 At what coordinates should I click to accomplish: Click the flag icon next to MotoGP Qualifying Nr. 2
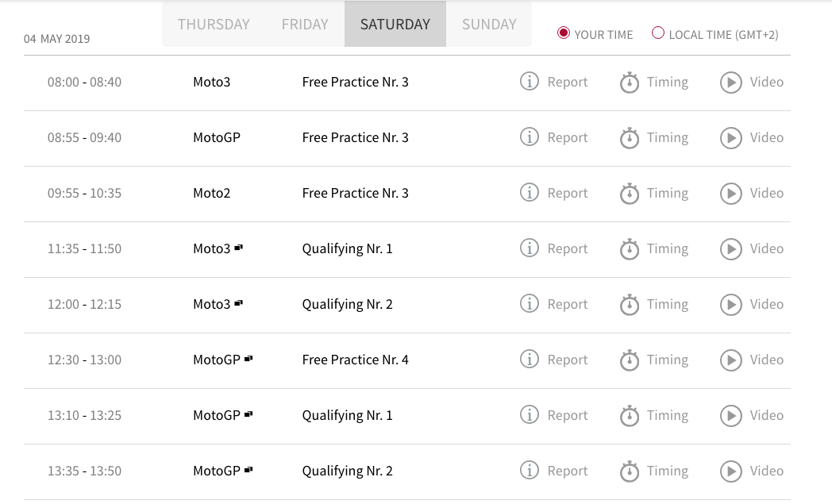248,470
